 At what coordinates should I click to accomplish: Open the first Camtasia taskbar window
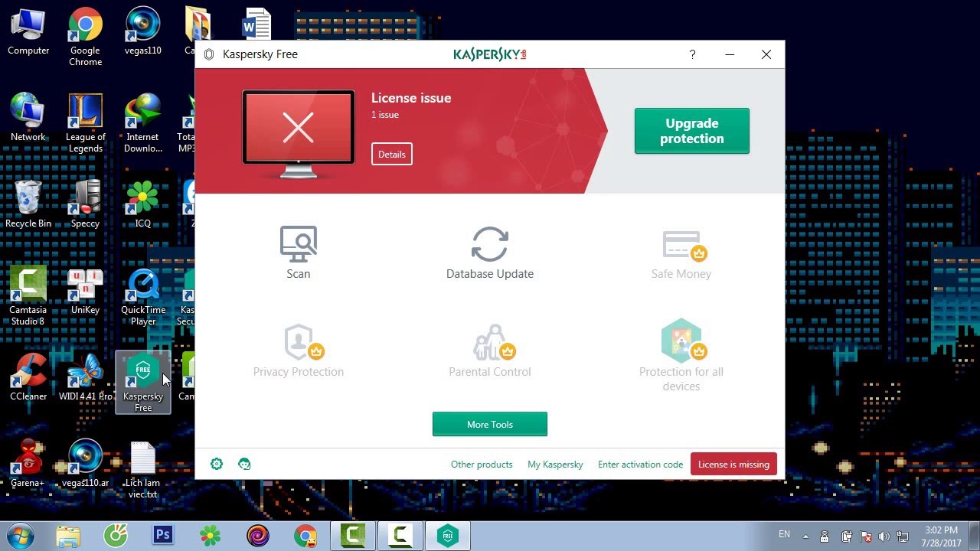[x=353, y=536]
